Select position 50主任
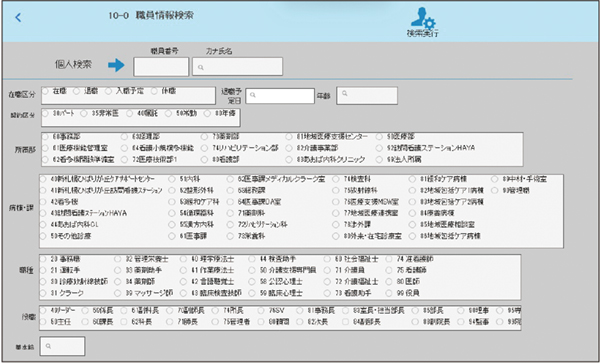The width and height of the screenshot is (600, 364). (43, 322)
